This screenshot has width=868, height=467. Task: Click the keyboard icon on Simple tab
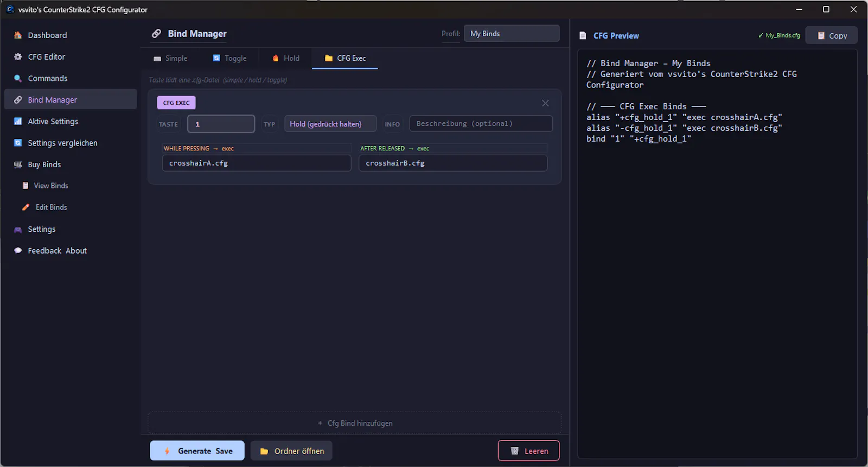pyautogui.click(x=157, y=59)
